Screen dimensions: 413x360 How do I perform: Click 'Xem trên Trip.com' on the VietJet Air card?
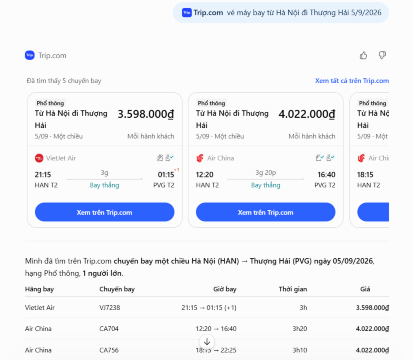click(x=105, y=212)
